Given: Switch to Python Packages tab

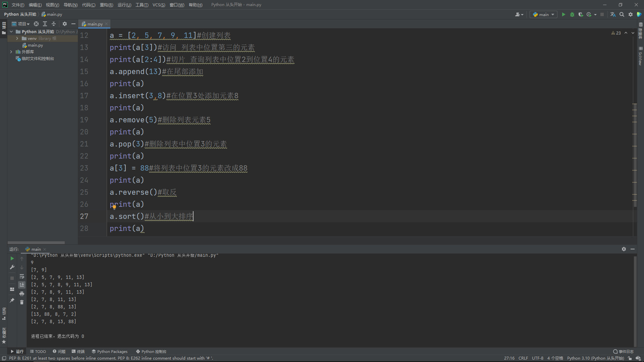Looking at the screenshot, I should 109,352.
